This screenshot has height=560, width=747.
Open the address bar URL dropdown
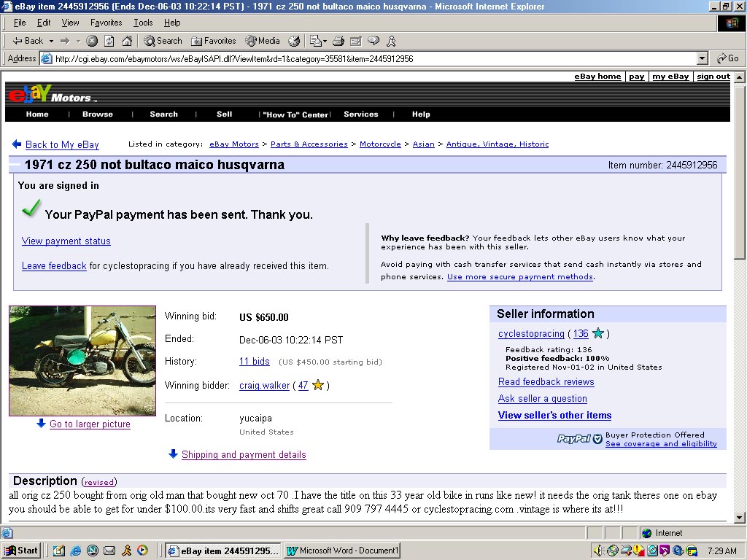(x=703, y=58)
